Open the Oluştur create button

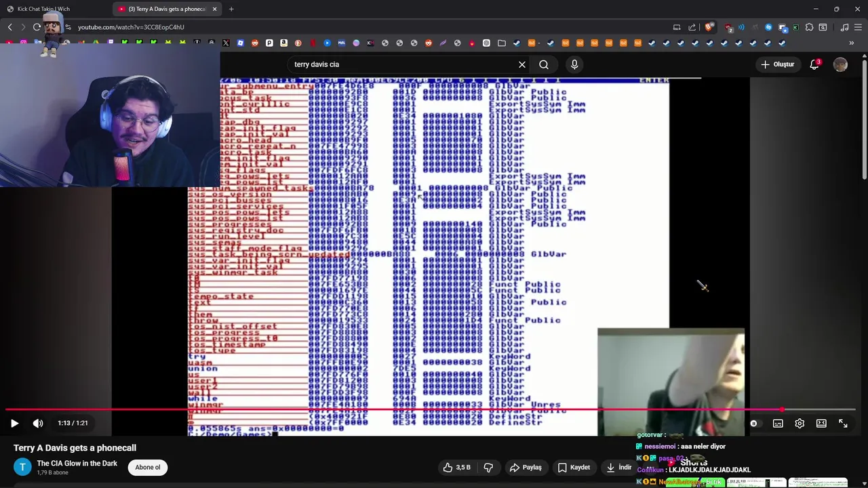tap(777, 64)
